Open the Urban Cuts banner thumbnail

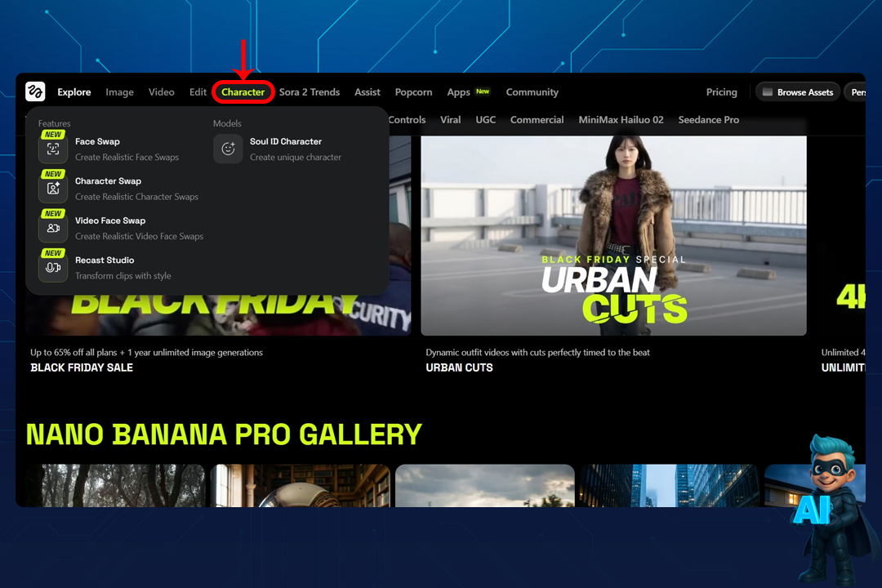(x=613, y=235)
